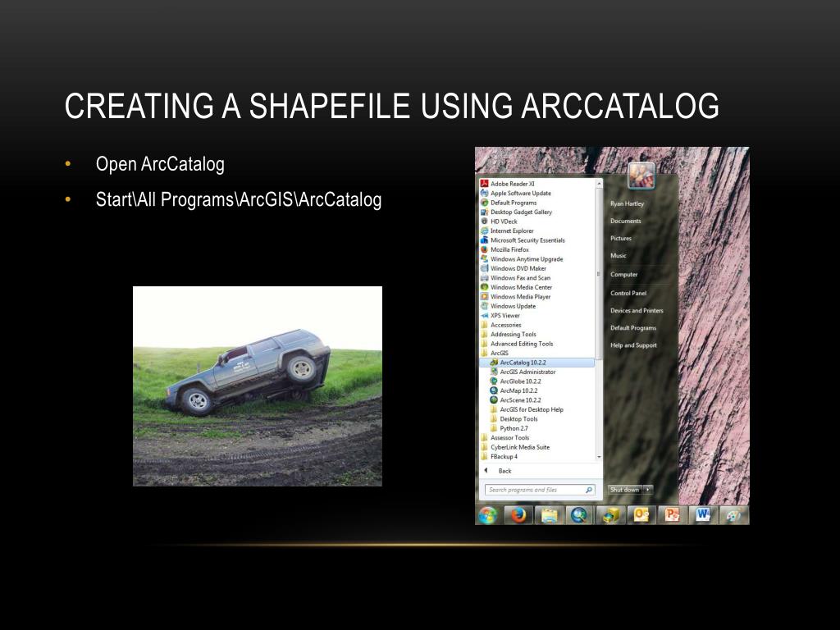
Task: Launch ArcMap 10.2.2 from the program list
Action: [x=514, y=391]
